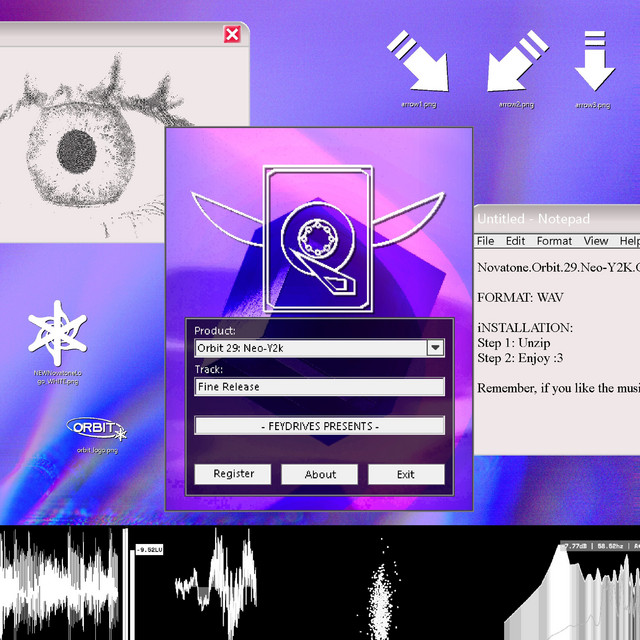Expand the Product dropdown arrow
Image resolution: width=640 pixels, height=640 pixels.
pyautogui.click(x=435, y=348)
